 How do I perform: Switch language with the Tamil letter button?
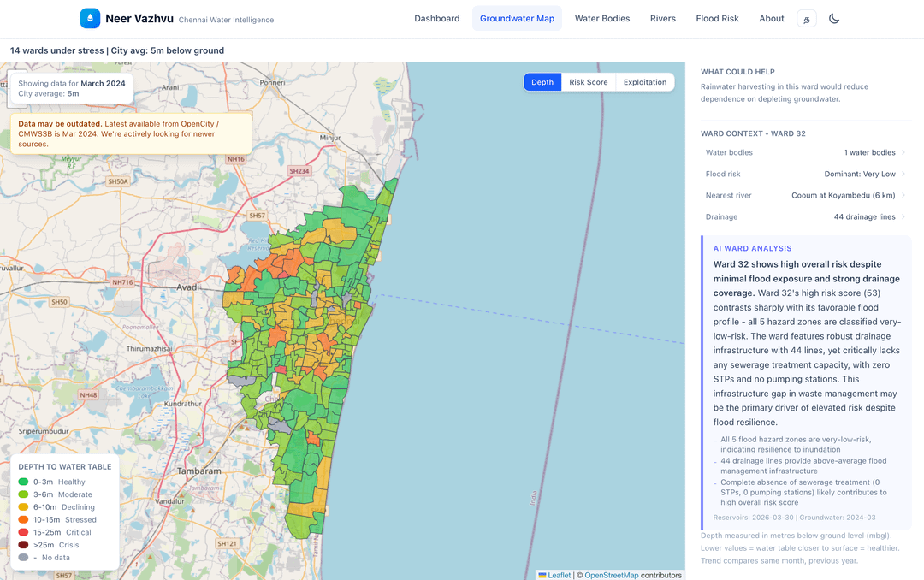[x=806, y=19]
